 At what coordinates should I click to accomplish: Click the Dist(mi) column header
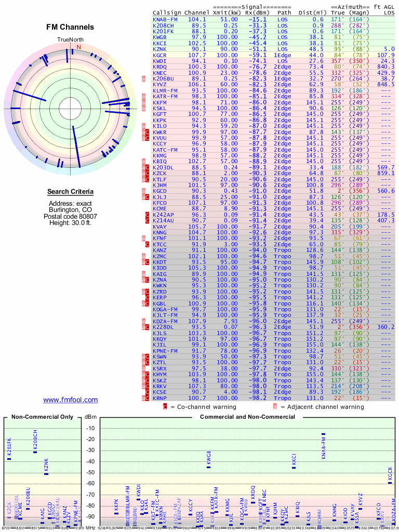(x=311, y=12)
